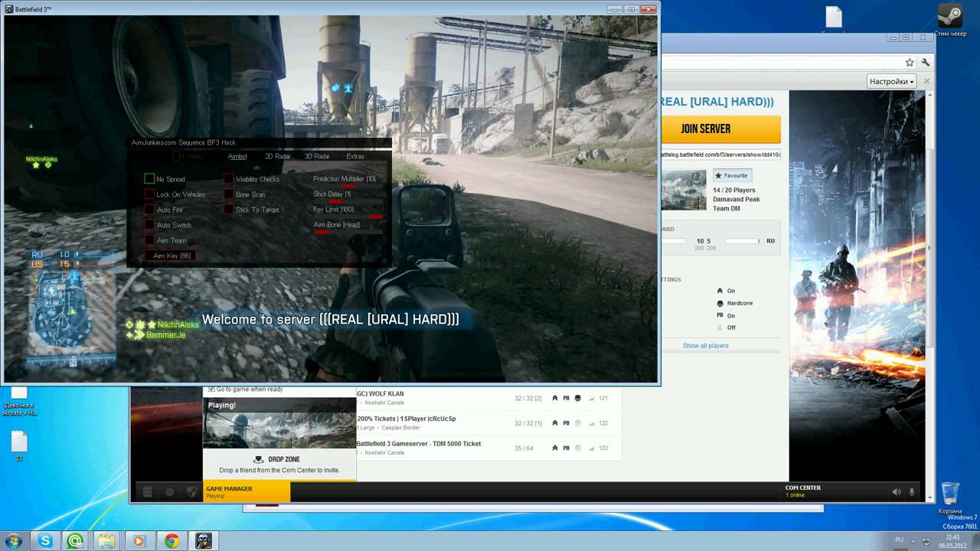Click the Damavand Peak map thumbnail
980x551 pixels.
point(684,190)
